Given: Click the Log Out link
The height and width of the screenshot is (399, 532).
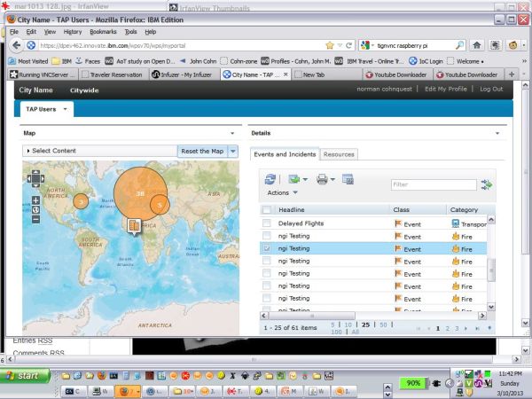Looking at the screenshot, I should click(x=491, y=89).
